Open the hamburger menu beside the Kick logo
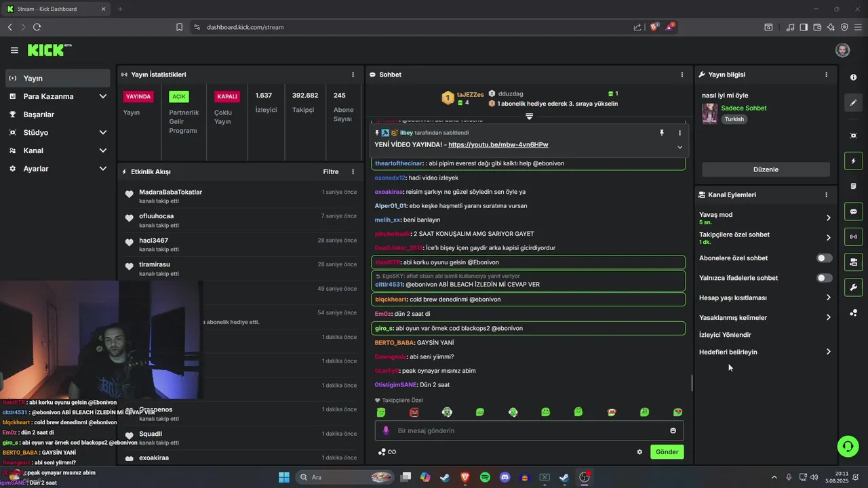The image size is (868, 488). tap(14, 50)
